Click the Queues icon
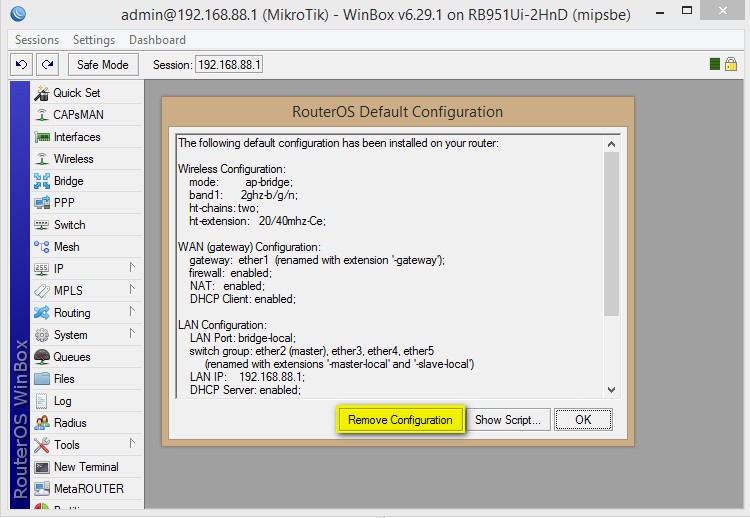The width and height of the screenshot is (750, 518). [42, 357]
